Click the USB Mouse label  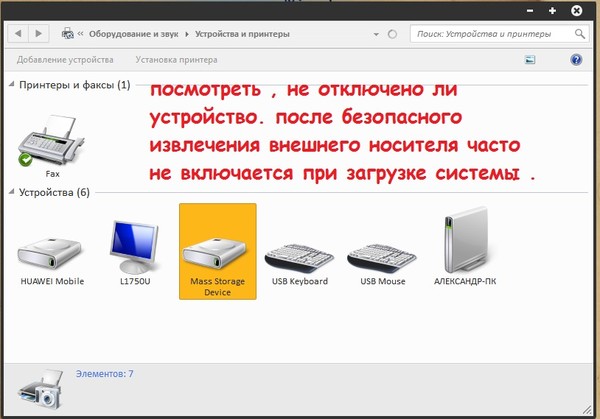[x=383, y=281]
